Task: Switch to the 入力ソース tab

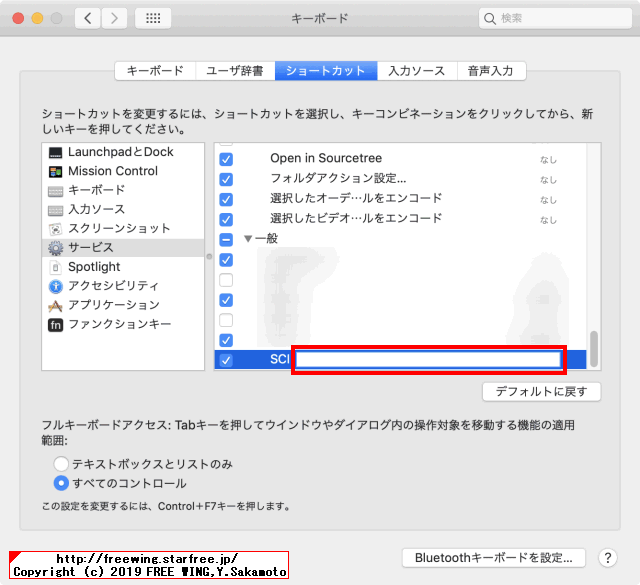Action: (417, 71)
